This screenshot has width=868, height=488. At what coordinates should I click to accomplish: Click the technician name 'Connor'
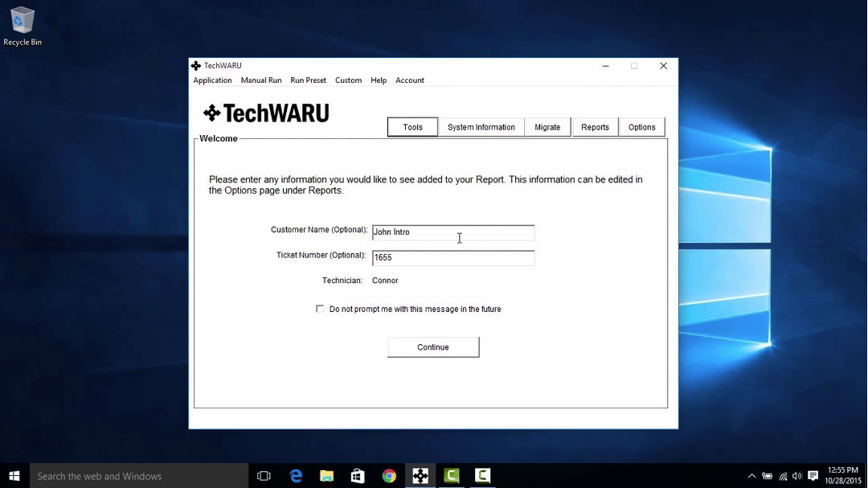click(x=385, y=281)
